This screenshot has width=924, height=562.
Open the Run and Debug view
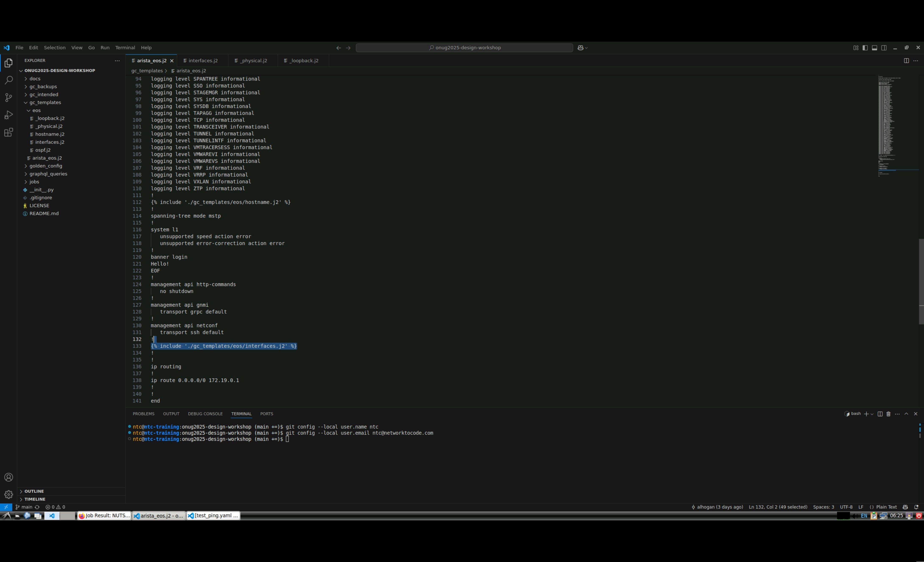click(x=8, y=115)
